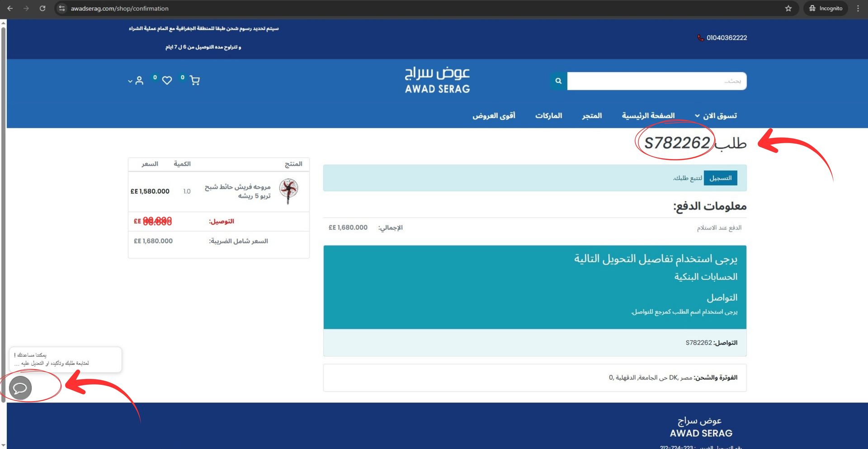The image size is (868, 449).
Task: Click the AWAD SERAG logo
Action: (437, 79)
